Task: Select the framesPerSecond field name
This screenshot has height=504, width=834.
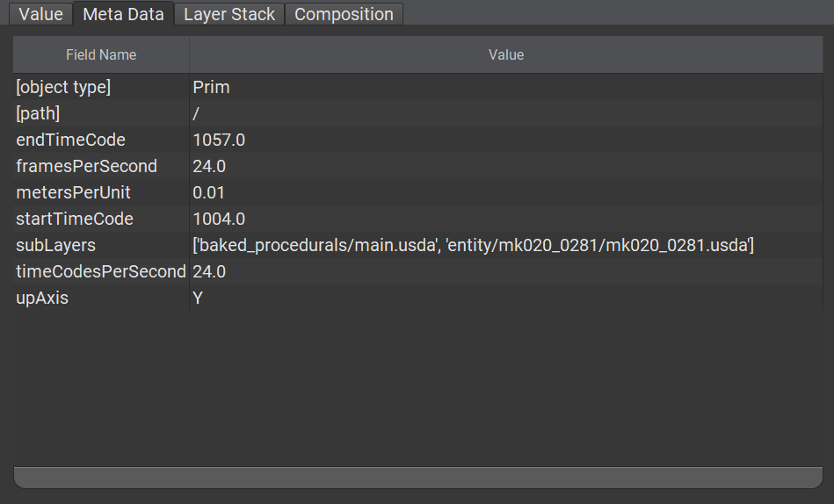Action: point(86,166)
